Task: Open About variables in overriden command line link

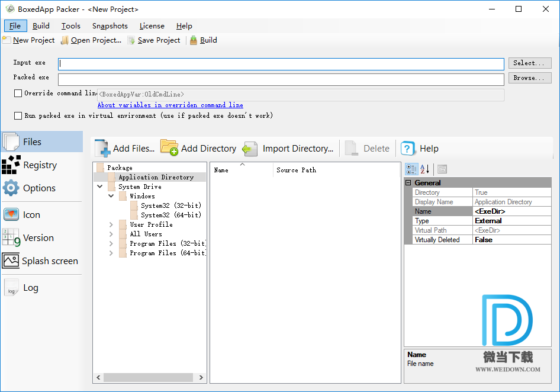Action: click(170, 105)
